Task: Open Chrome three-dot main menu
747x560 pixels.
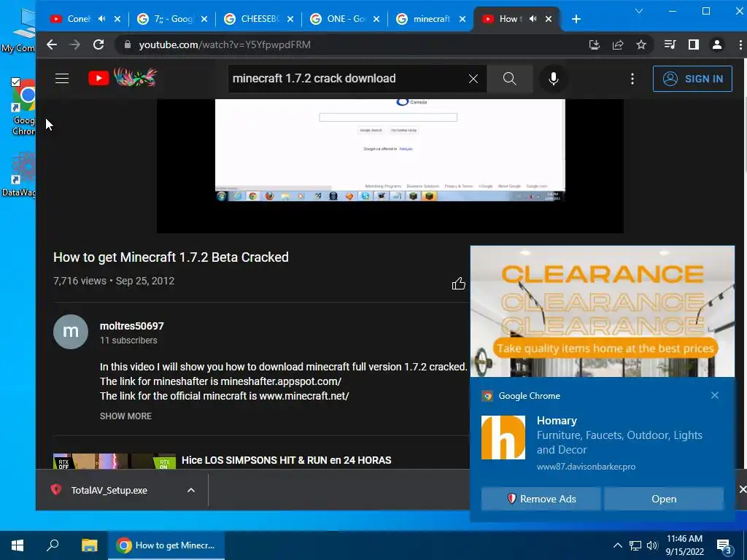Action: coord(740,44)
